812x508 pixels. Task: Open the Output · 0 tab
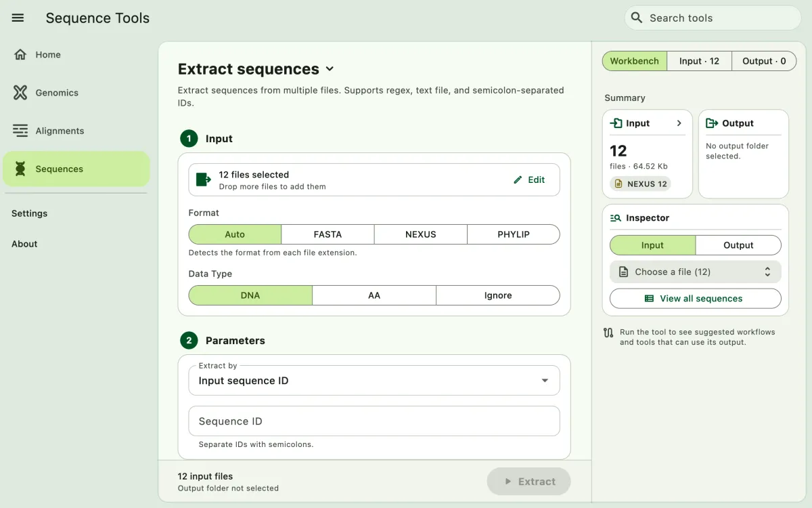click(764, 61)
